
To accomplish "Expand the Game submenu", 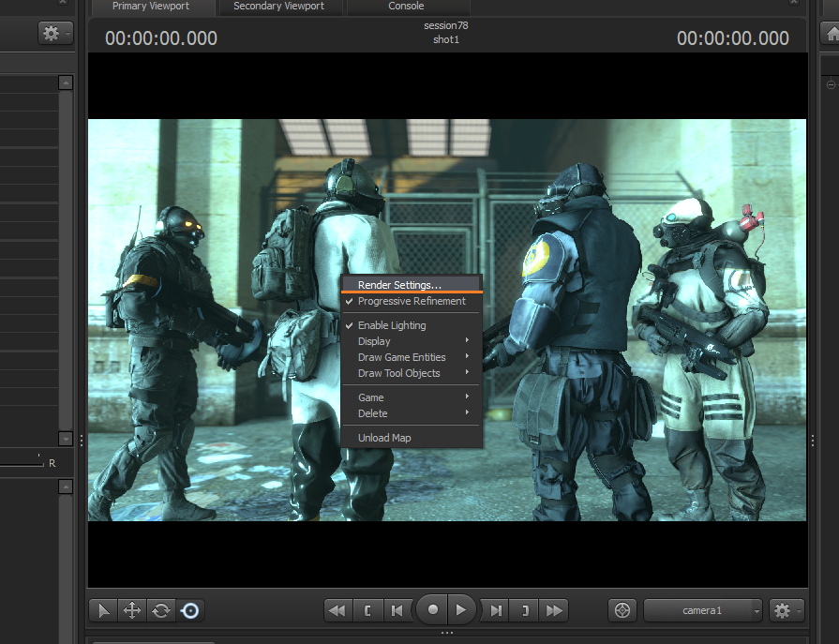I will click(x=411, y=397).
